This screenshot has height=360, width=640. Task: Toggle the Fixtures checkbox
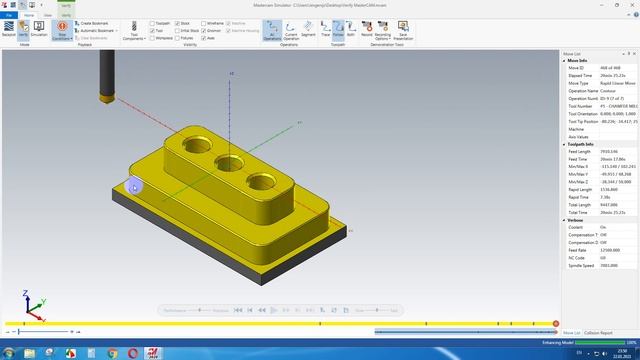click(x=177, y=38)
